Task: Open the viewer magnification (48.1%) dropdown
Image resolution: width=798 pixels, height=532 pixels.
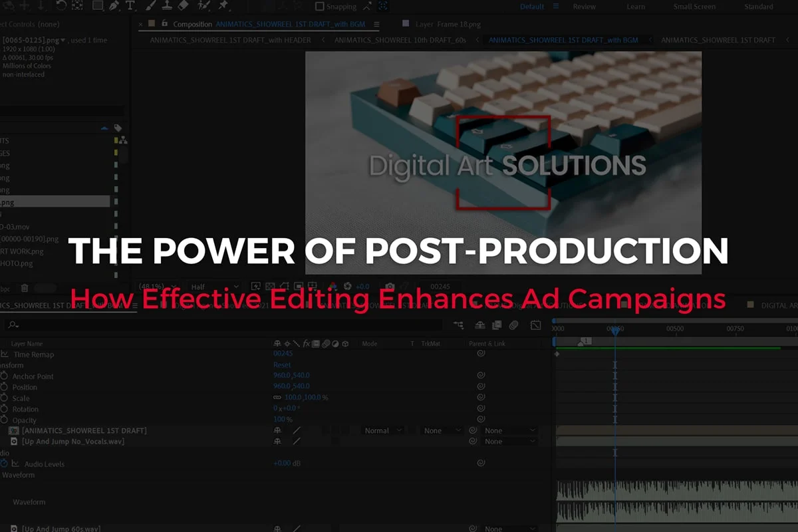Action: pyautogui.click(x=158, y=287)
